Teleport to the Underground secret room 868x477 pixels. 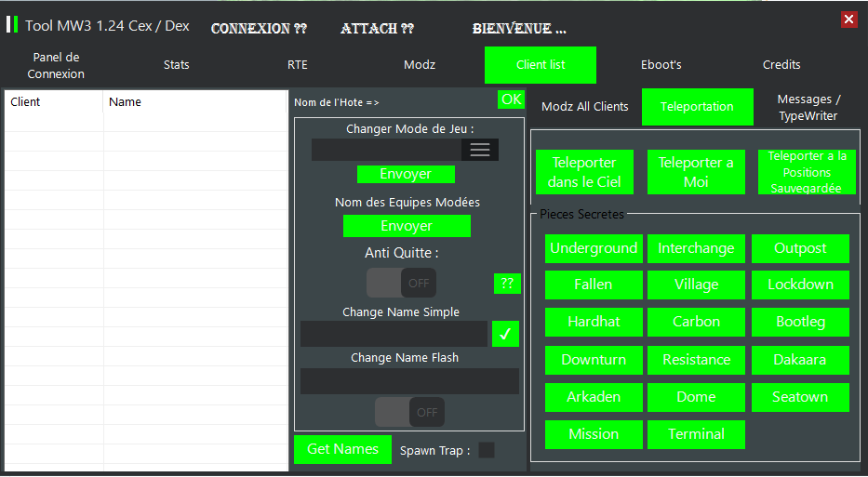pyautogui.click(x=594, y=248)
